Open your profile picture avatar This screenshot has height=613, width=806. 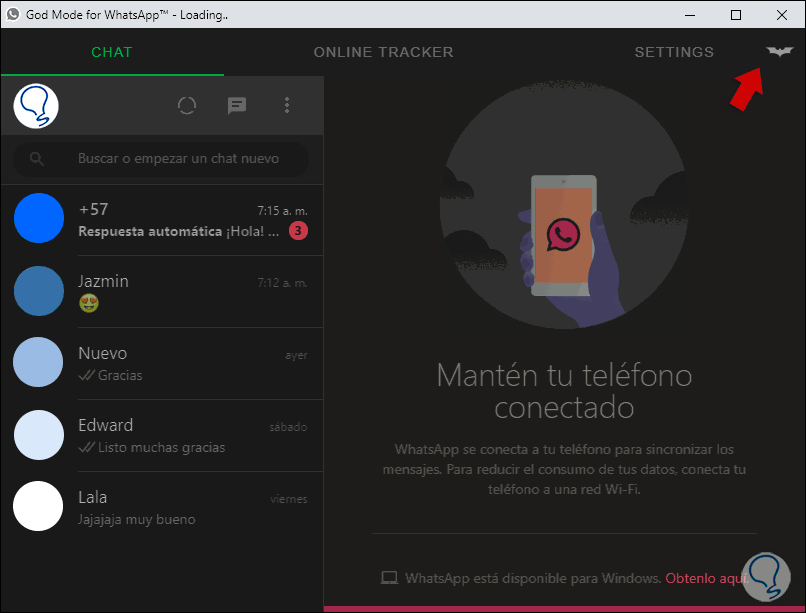[x=36, y=106]
